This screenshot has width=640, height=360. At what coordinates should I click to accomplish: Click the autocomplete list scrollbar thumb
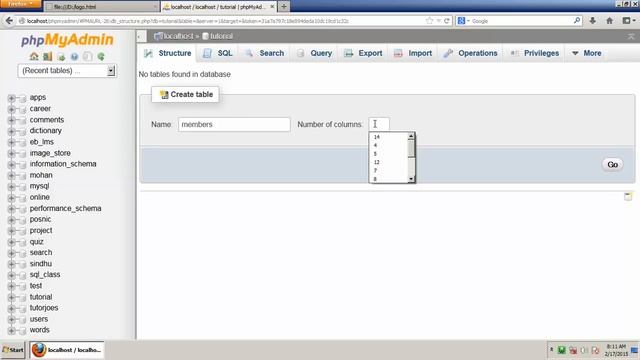click(411, 149)
